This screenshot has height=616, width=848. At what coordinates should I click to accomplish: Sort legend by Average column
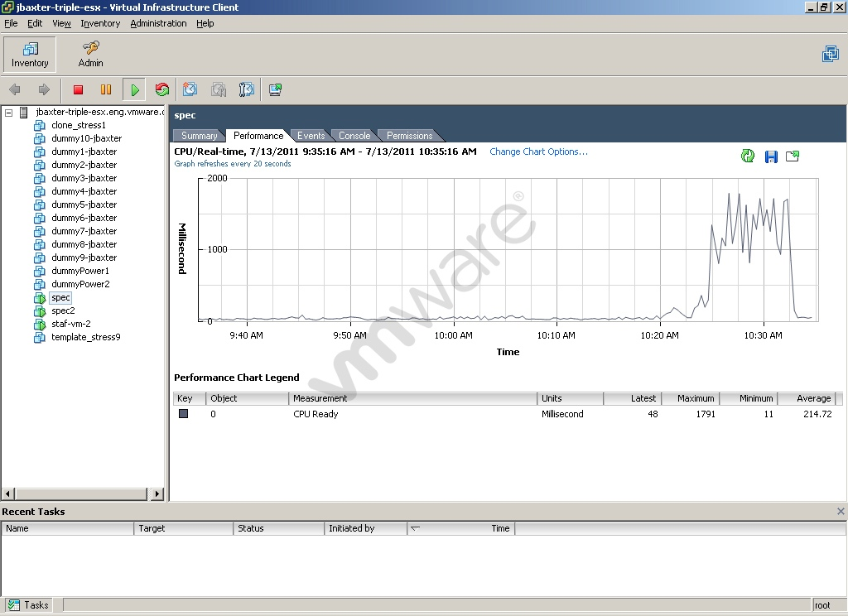[807, 398]
